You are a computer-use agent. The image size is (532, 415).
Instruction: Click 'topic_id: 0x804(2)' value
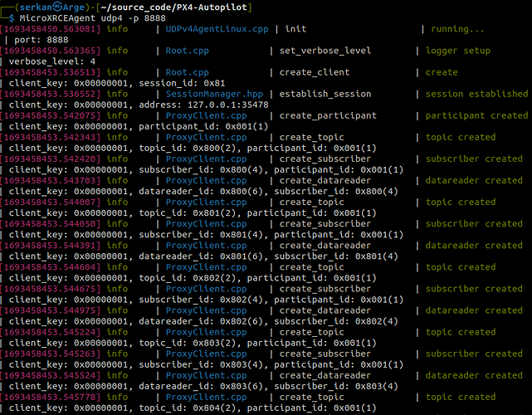pyautogui.click(x=188, y=408)
